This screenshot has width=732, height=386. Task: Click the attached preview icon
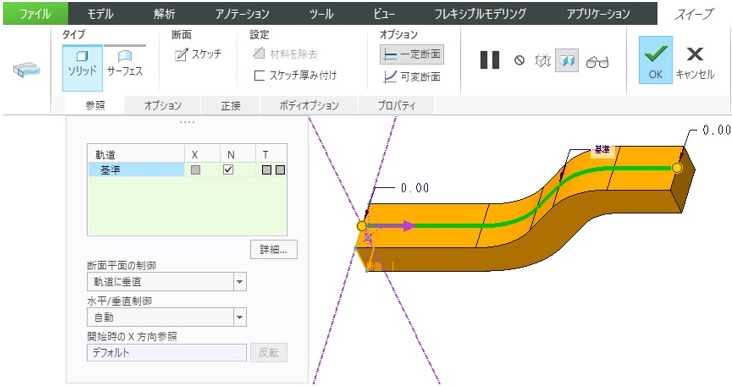[567, 60]
